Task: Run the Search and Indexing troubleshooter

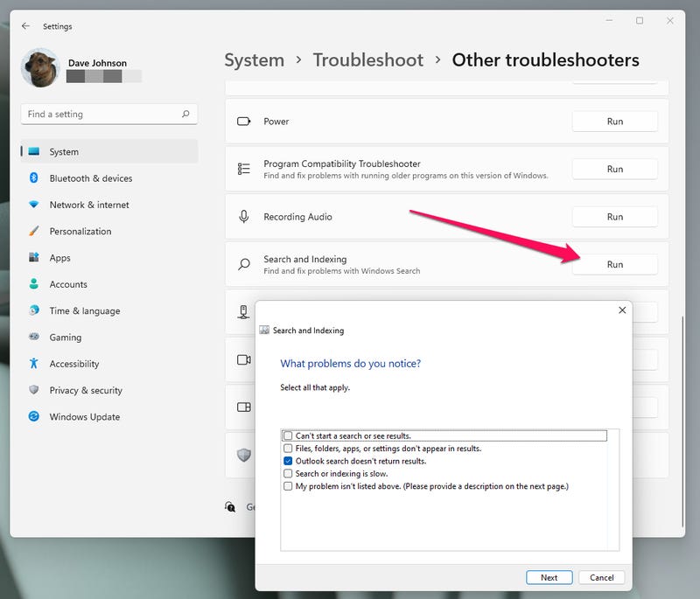Action: pyautogui.click(x=615, y=264)
